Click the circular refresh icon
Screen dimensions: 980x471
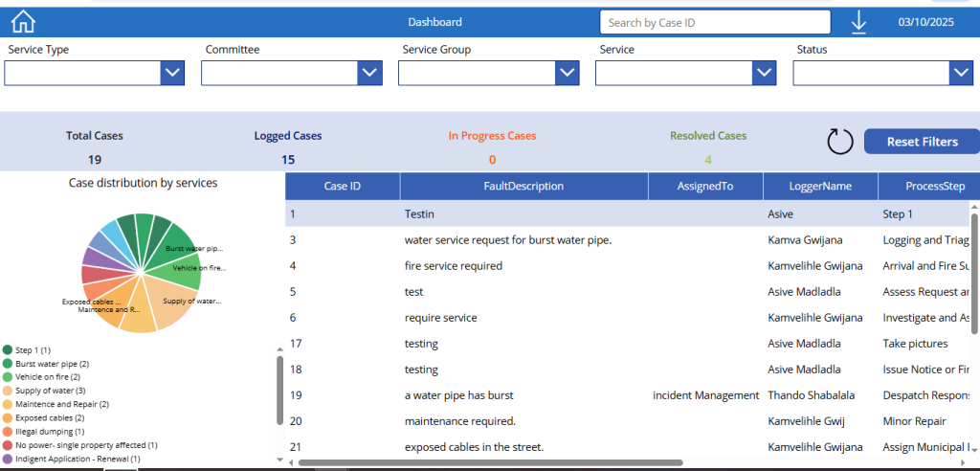pos(839,142)
